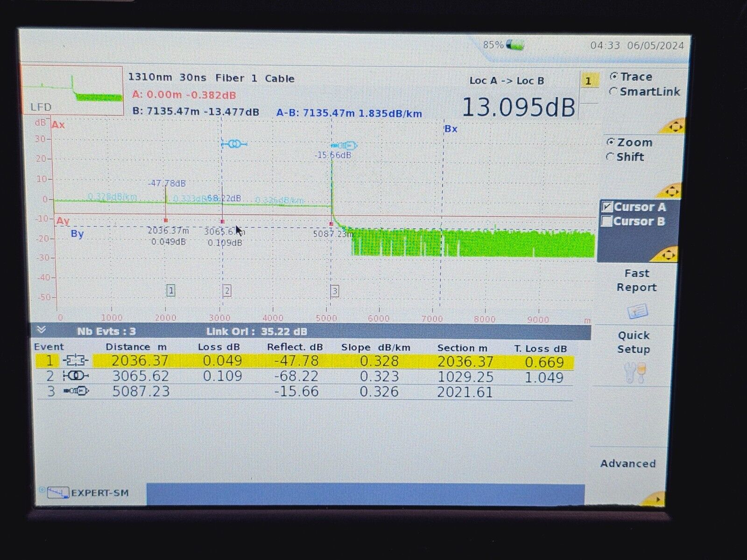
Task: Click the Fast Report icon
Action: pos(637,311)
